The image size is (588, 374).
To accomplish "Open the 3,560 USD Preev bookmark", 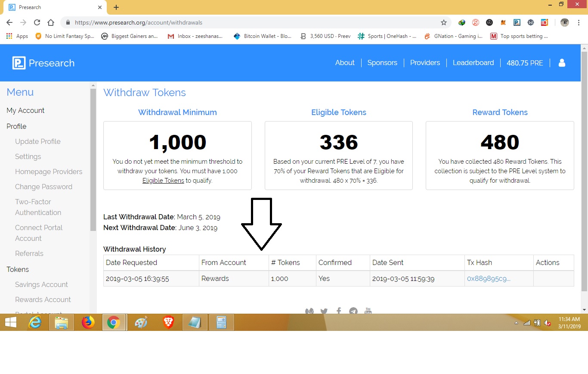I will click(x=325, y=36).
